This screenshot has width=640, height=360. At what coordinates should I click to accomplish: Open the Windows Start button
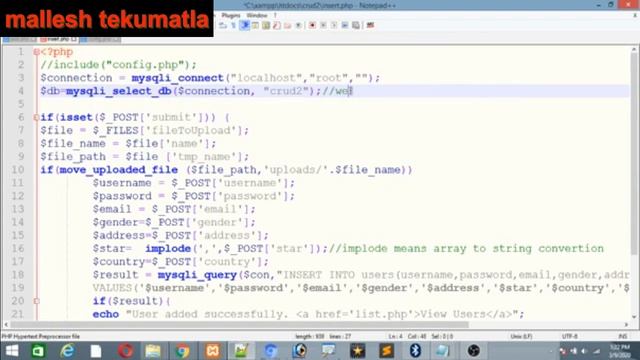coord(12,351)
